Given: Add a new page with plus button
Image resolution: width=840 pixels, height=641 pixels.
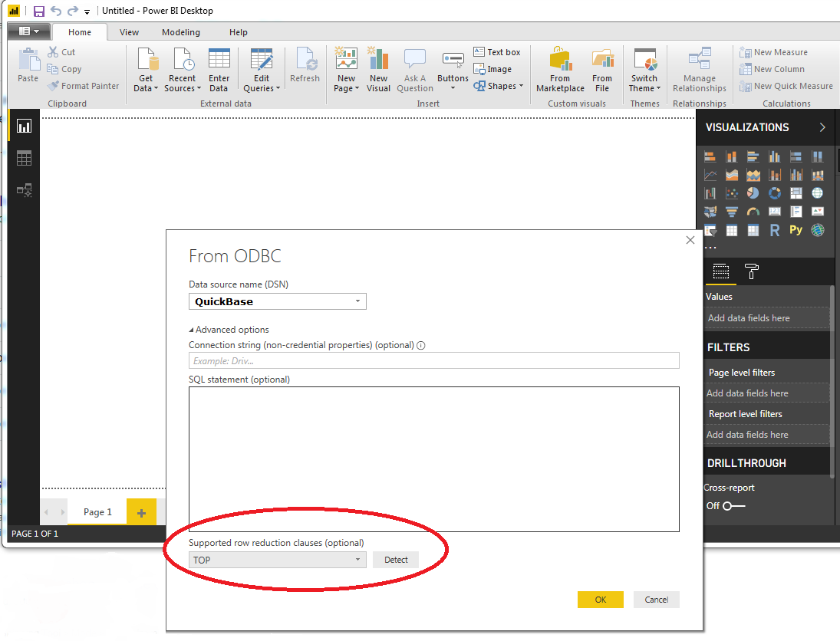Looking at the screenshot, I should (x=141, y=512).
